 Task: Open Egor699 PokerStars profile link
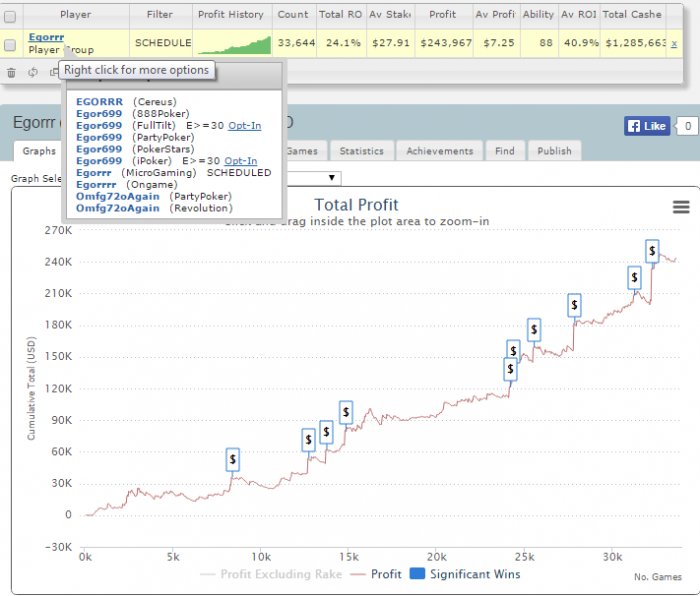(99, 149)
